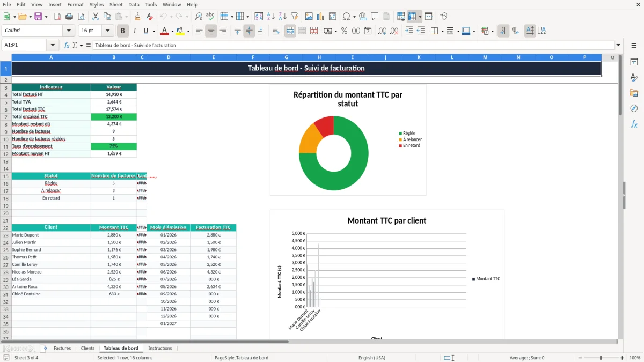644x362 pixels.
Task: Open the Data menu
Action: pyautogui.click(x=134, y=4)
